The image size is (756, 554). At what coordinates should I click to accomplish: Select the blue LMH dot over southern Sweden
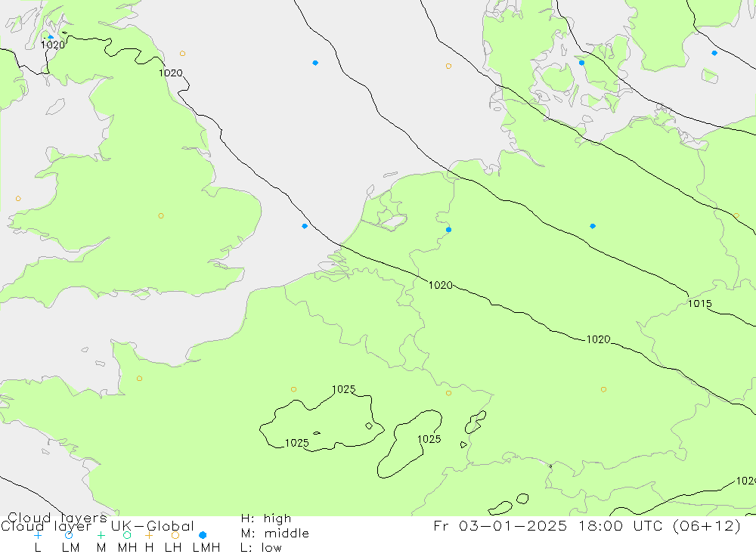coord(714,53)
